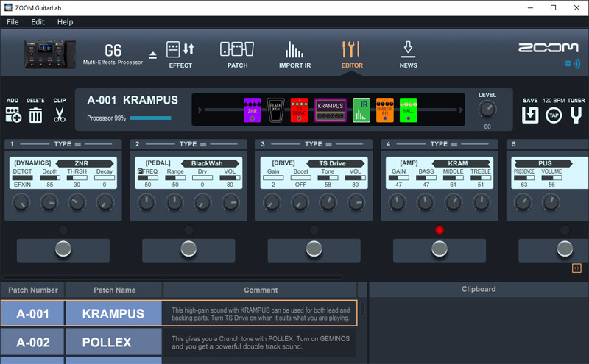The image size is (589, 364).
Task: Click the Patch Name column header
Action: point(114,290)
